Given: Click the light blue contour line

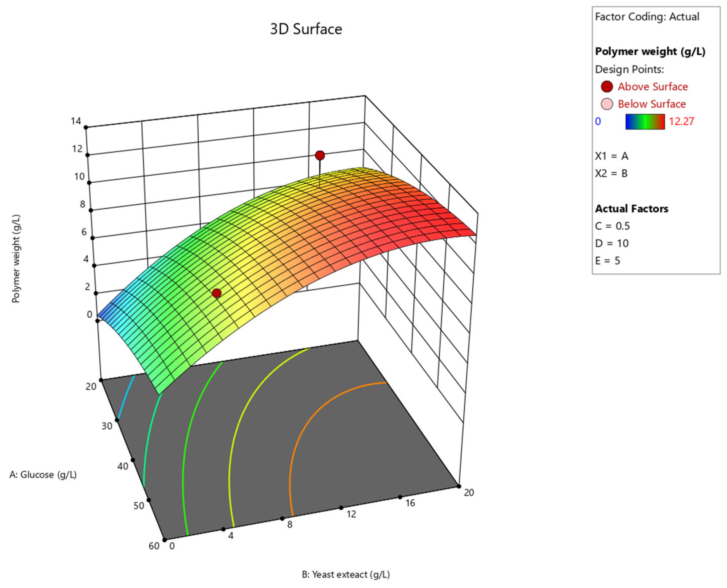Looking at the screenshot, I should (126, 397).
